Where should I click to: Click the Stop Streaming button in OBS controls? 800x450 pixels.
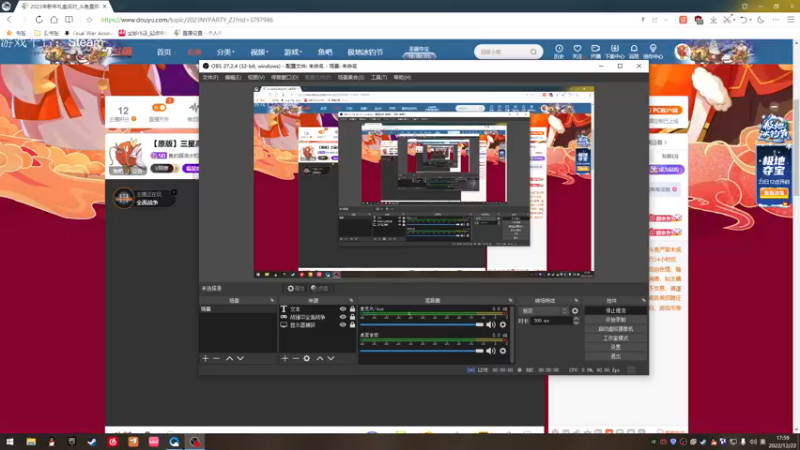(x=615, y=310)
